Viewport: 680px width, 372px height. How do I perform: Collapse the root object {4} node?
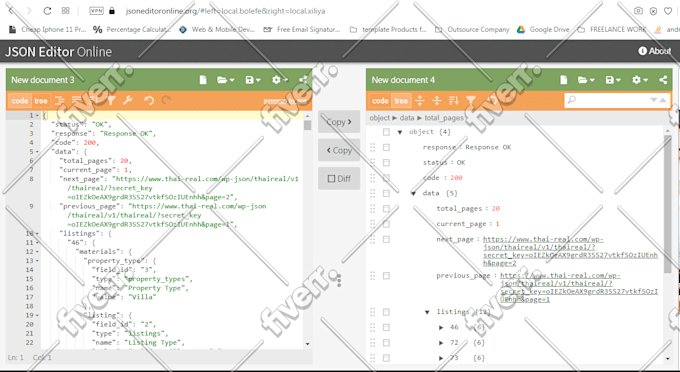click(400, 132)
